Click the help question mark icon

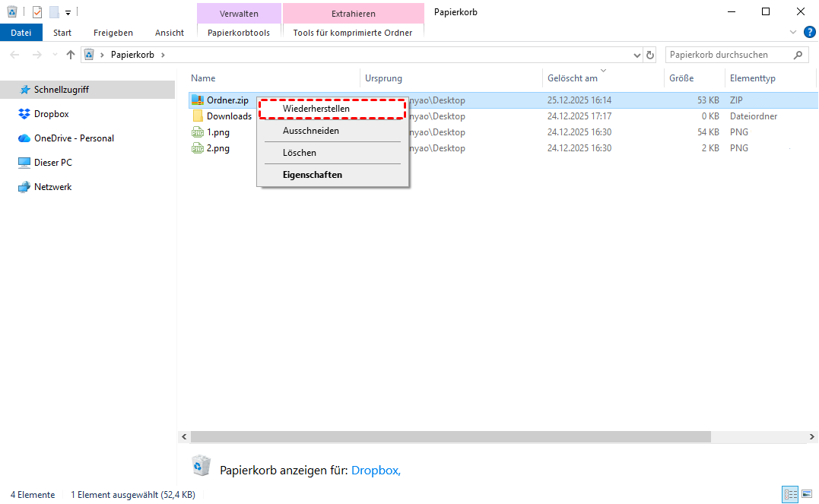click(x=809, y=32)
